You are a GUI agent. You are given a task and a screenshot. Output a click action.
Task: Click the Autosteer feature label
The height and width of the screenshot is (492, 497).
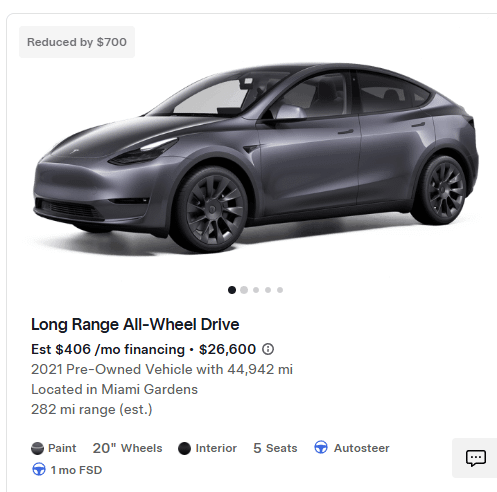(362, 448)
